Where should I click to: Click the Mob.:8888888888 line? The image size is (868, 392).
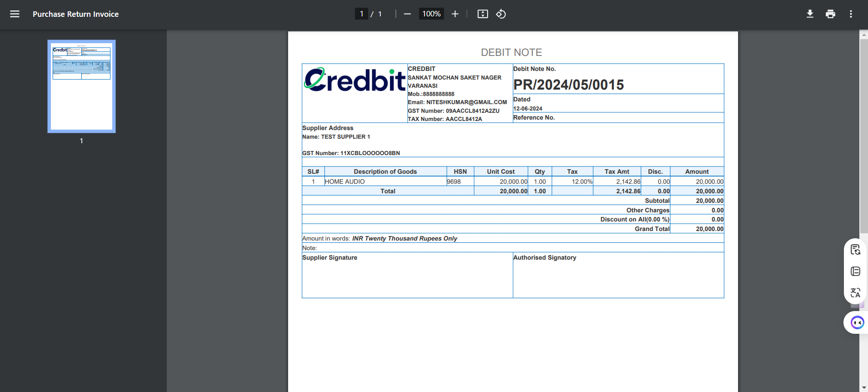[x=431, y=94]
